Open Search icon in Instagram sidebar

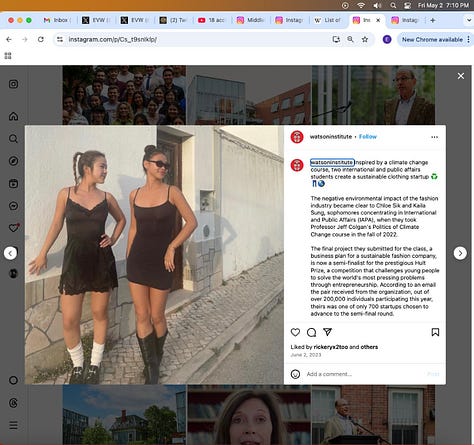click(13, 139)
